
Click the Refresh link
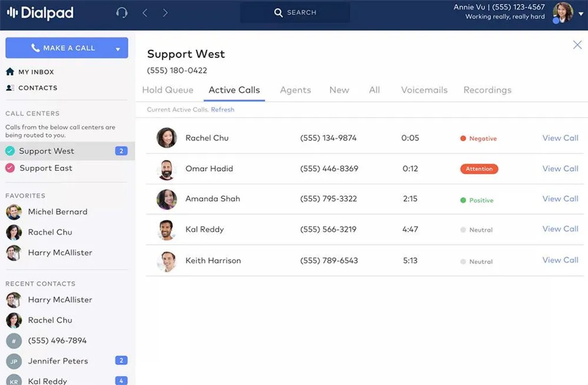point(222,110)
